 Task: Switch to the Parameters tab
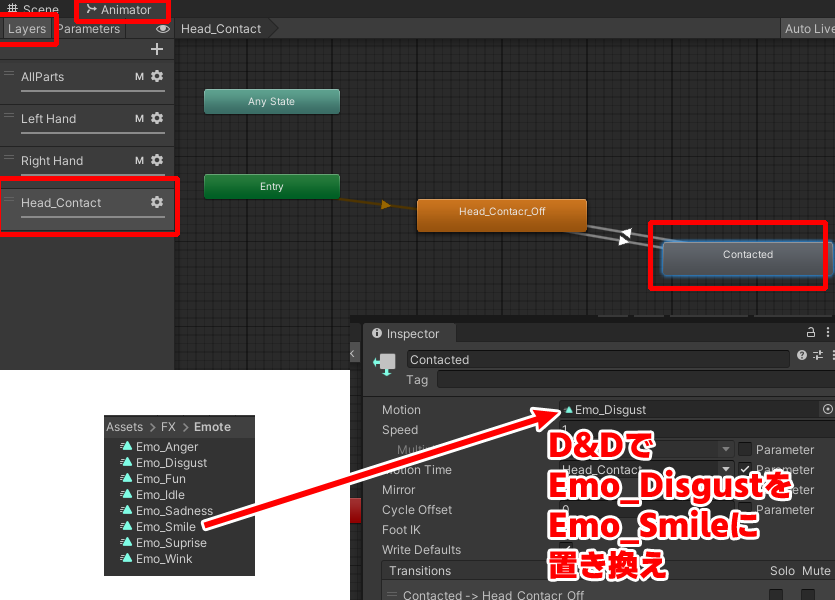(90, 29)
